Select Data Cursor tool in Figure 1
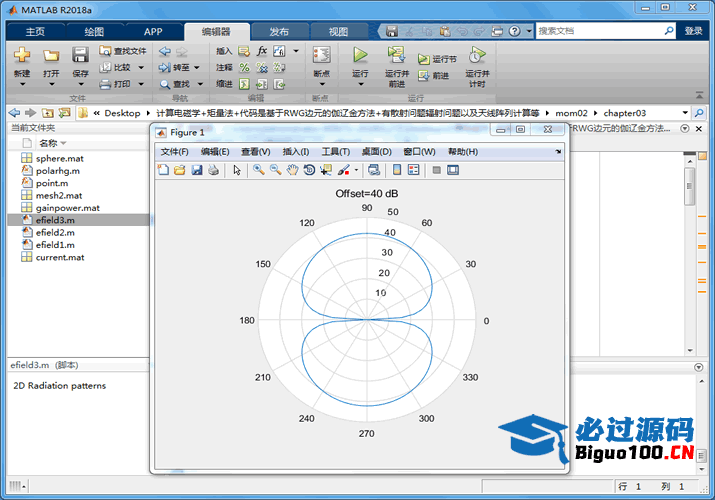Viewport: 715px width, 500px height. (326, 170)
